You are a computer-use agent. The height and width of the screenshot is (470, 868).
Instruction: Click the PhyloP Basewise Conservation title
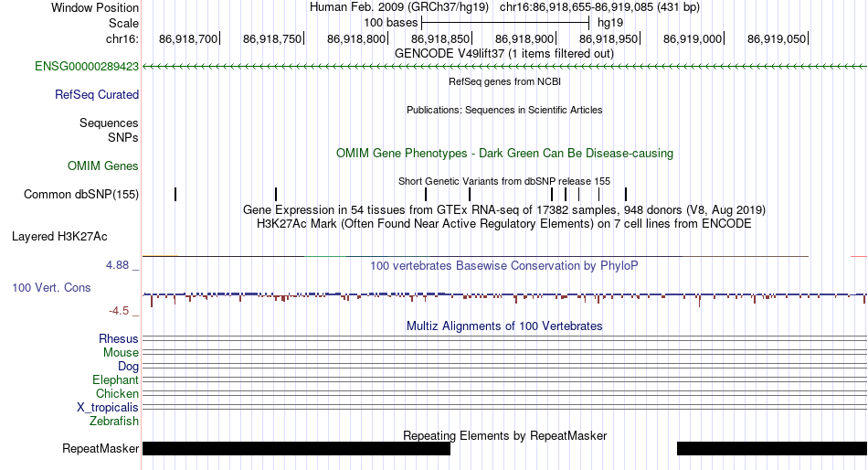click(x=504, y=265)
